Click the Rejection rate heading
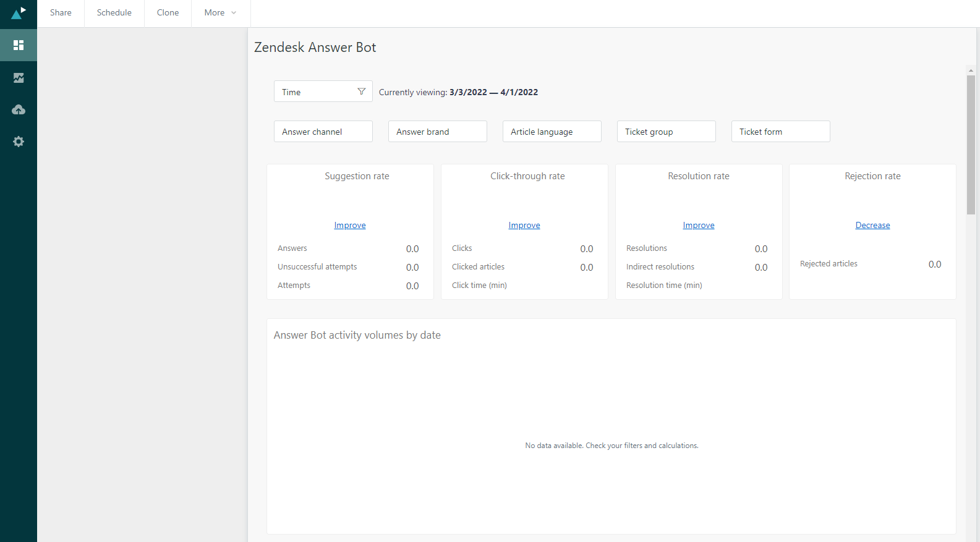 tap(873, 176)
